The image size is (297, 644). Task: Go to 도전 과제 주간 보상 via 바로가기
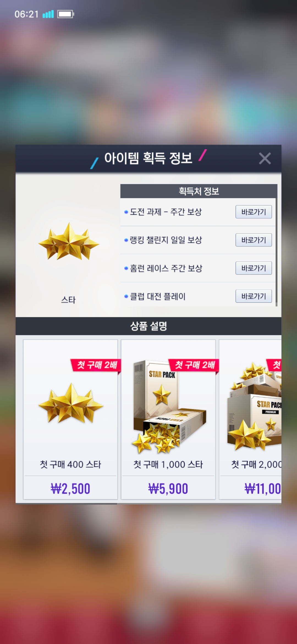[x=254, y=212]
